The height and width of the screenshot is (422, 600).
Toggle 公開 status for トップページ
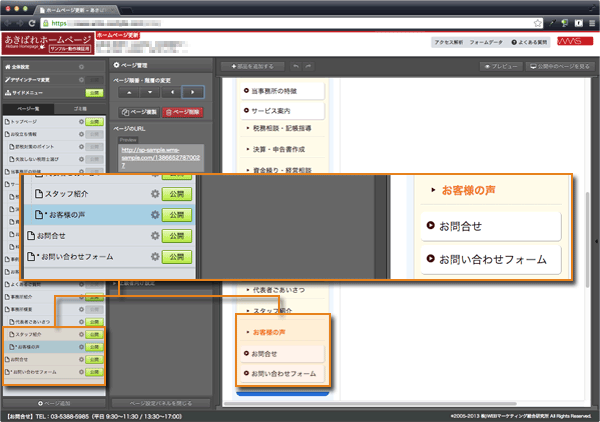click(x=93, y=121)
